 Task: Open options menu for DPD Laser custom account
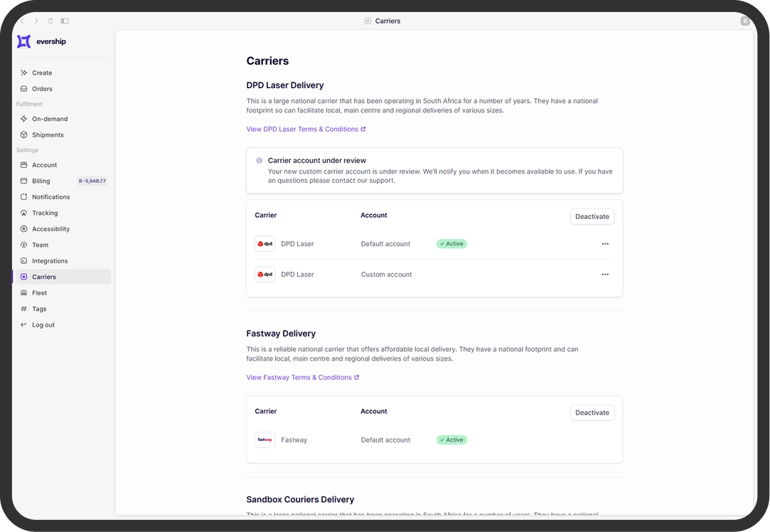[605, 275]
